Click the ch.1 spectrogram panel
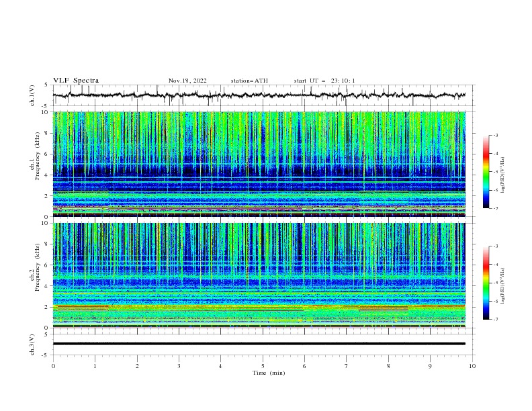This screenshot has width=532, height=411. click(x=259, y=164)
